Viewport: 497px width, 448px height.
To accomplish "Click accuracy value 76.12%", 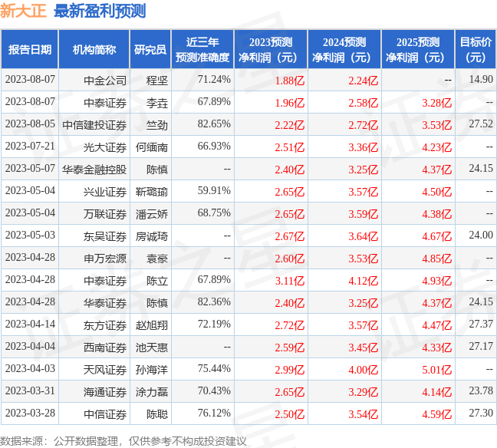I will tap(214, 413).
